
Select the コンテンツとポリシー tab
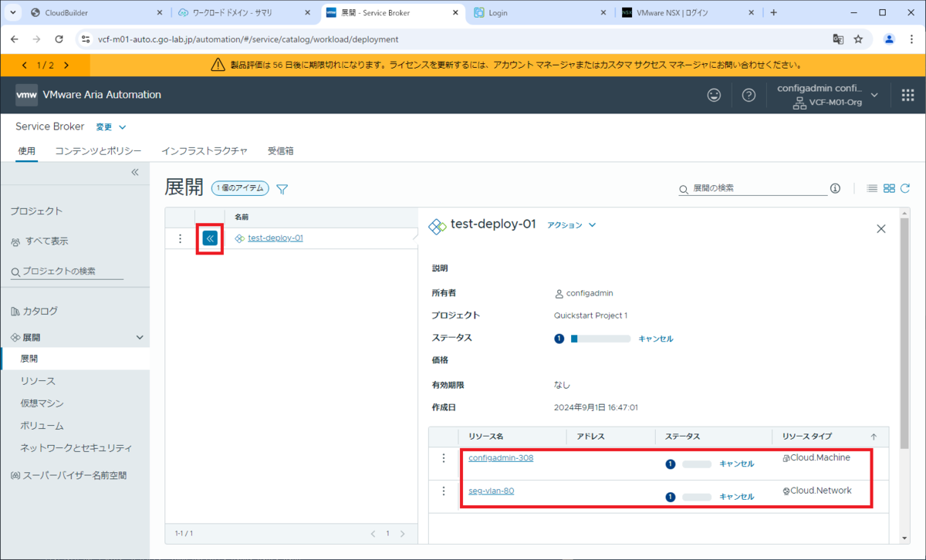[x=98, y=151]
